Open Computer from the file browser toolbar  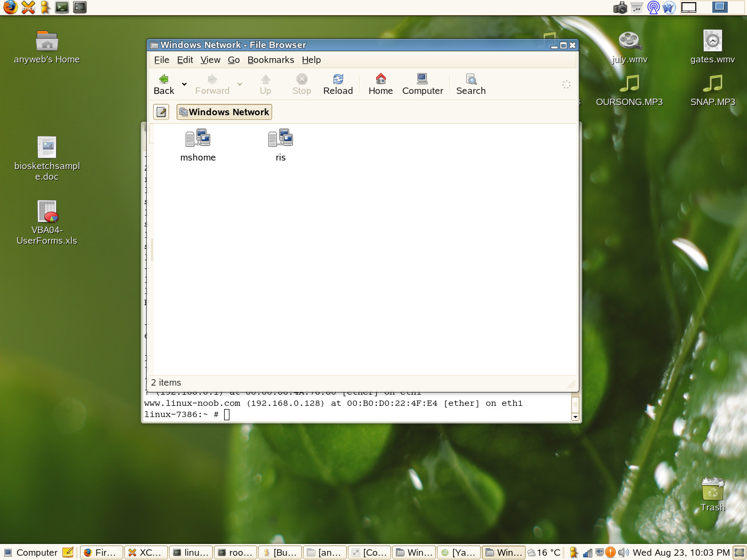[423, 84]
